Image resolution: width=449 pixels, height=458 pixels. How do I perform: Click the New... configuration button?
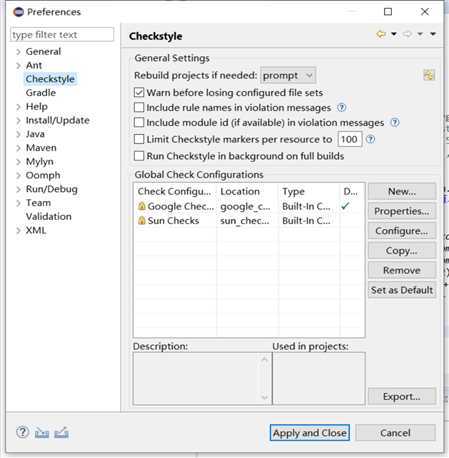point(402,191)
